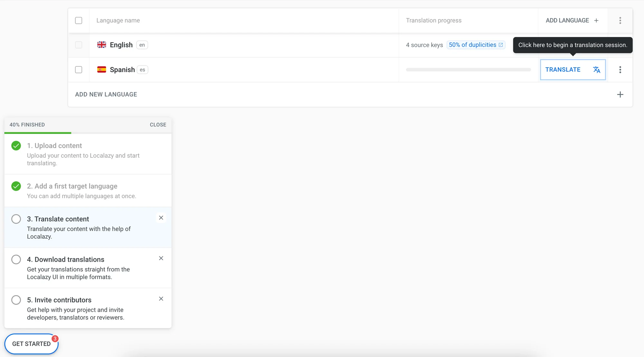Click plus icon next to Add Language

(x=596, y=21)
